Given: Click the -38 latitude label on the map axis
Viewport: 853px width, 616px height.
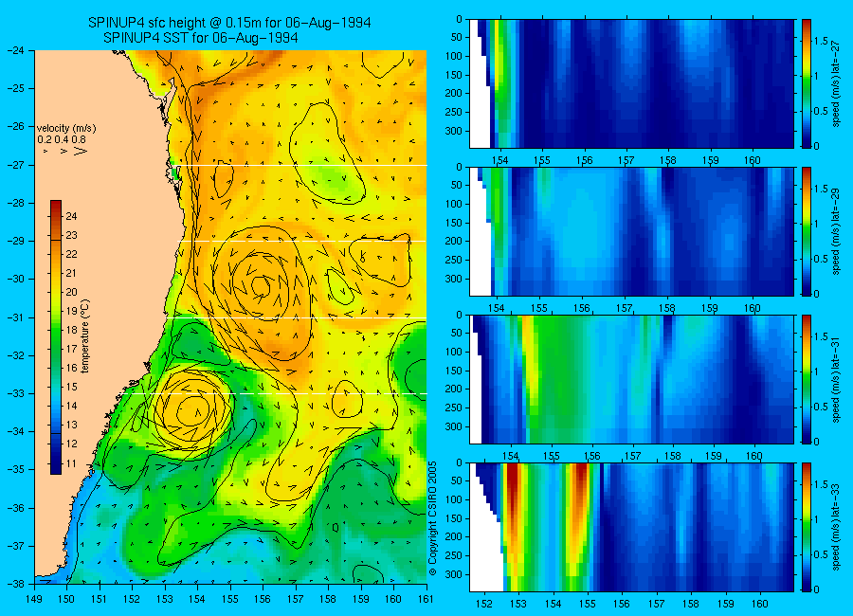Looking at the screenshot, I should coord(16,584).
